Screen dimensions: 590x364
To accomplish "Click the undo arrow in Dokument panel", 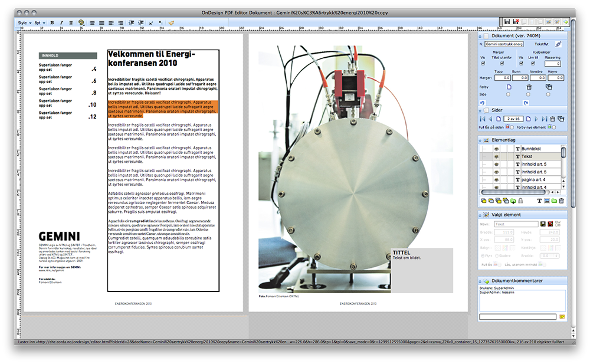I will click(483, 103).
